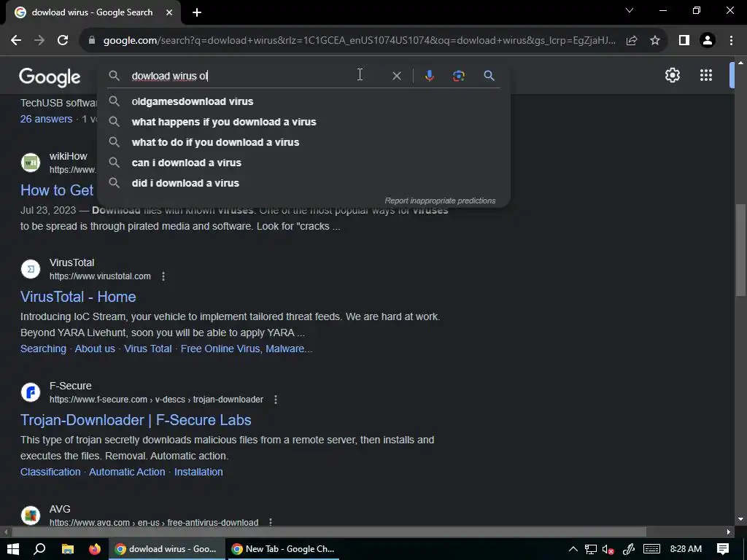The width and height of the screenshot is (747, 560).
Task: Open the Installation sitelink
Action: coord(198,472)
